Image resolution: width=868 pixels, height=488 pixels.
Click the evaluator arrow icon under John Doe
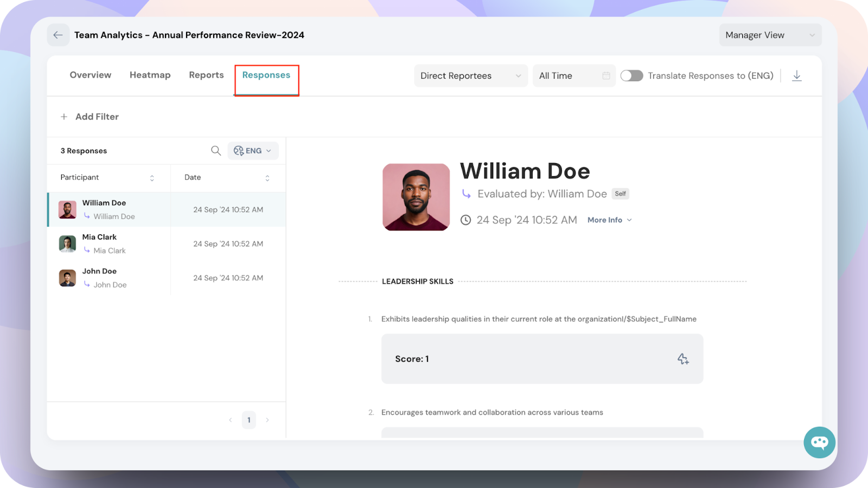(87, 284)
